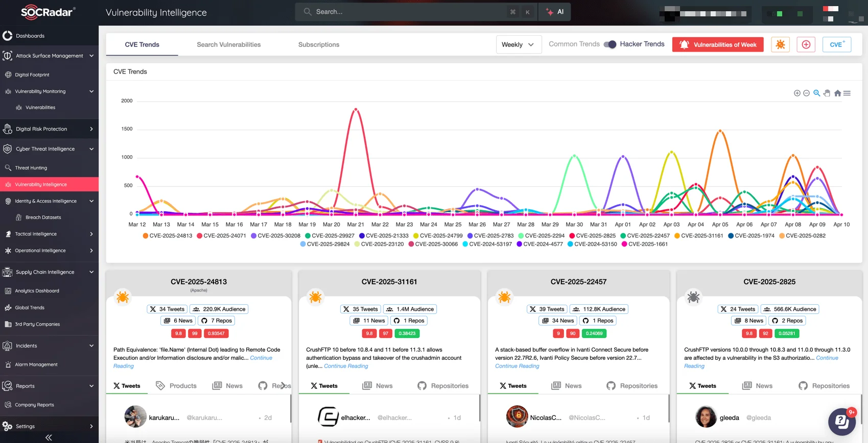Toggle CVE-2025-29927 legend series
This screenshot has height=443, width=868.
pos(330,236)
